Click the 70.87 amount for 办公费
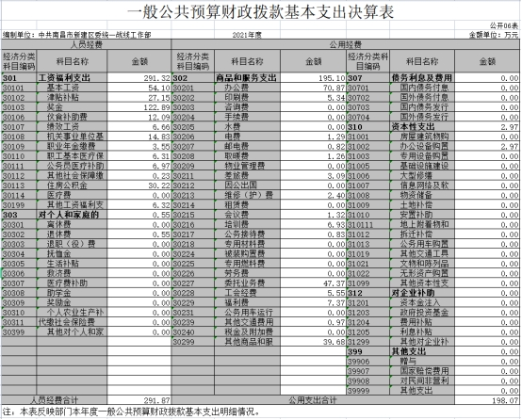Image resolution: width=522 pixels, height=420 pixels. (313, 88)
